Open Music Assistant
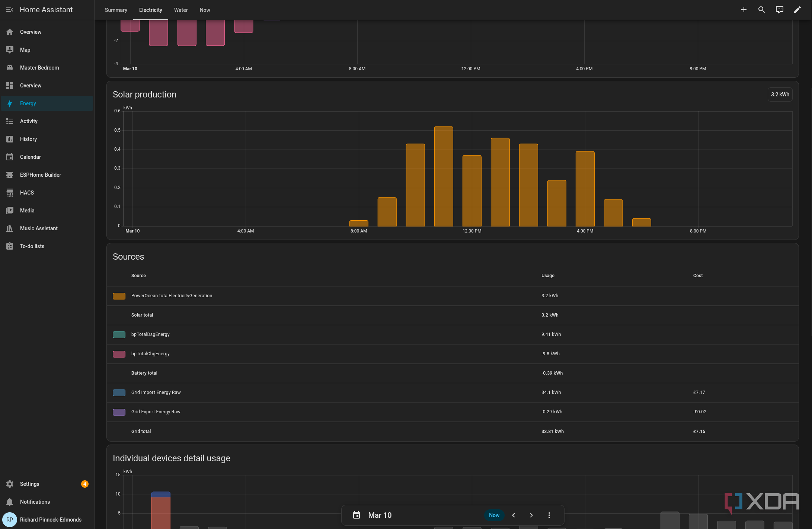 coord(47,228)
